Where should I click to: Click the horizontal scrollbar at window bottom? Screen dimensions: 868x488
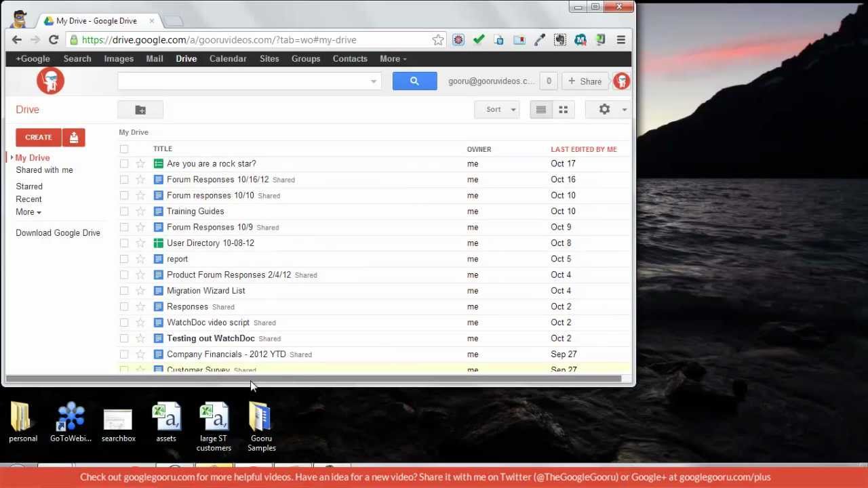click(x=313, y=379)
